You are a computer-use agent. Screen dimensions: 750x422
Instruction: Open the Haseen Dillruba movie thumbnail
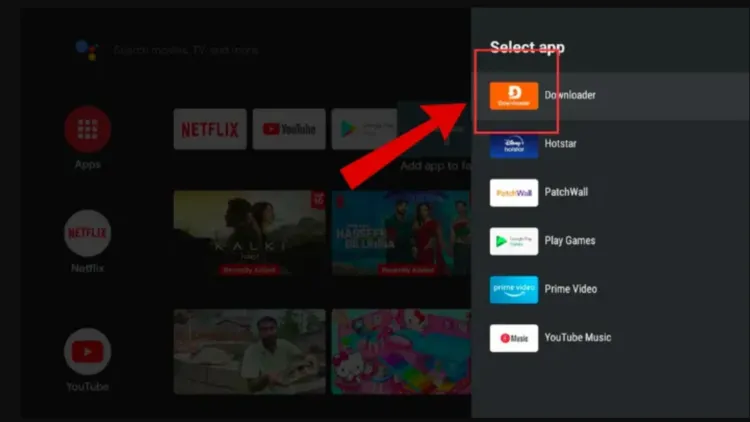pos(401,233)
